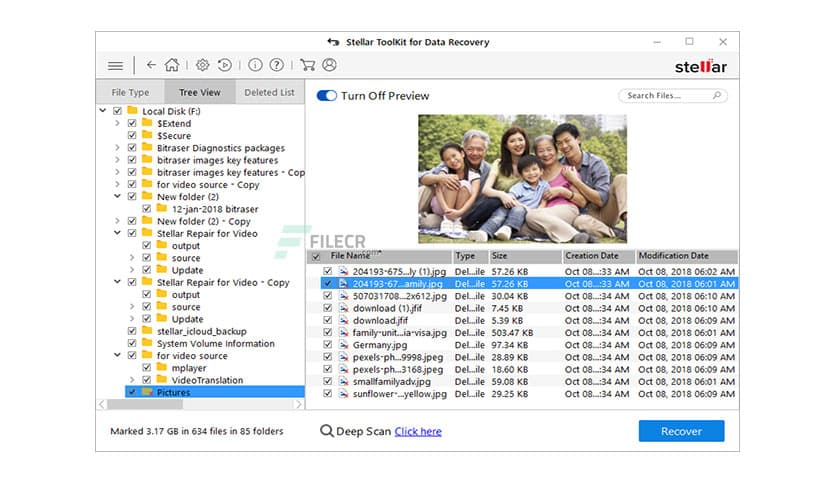Expand the VideoTranslation folder node

point(132,380)
